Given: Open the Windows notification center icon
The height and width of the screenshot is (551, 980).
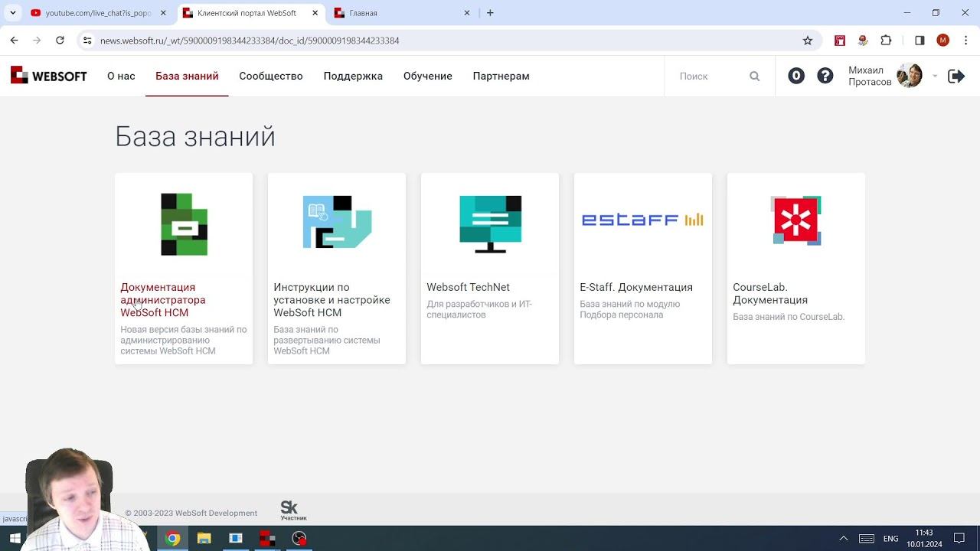Looking at the screenshot, I should pos(959,539).
